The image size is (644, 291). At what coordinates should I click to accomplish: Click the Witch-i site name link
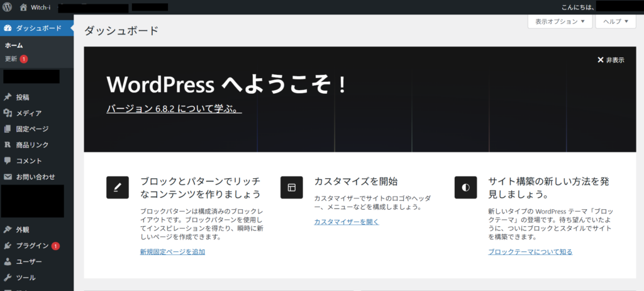(x=40, y=8)
